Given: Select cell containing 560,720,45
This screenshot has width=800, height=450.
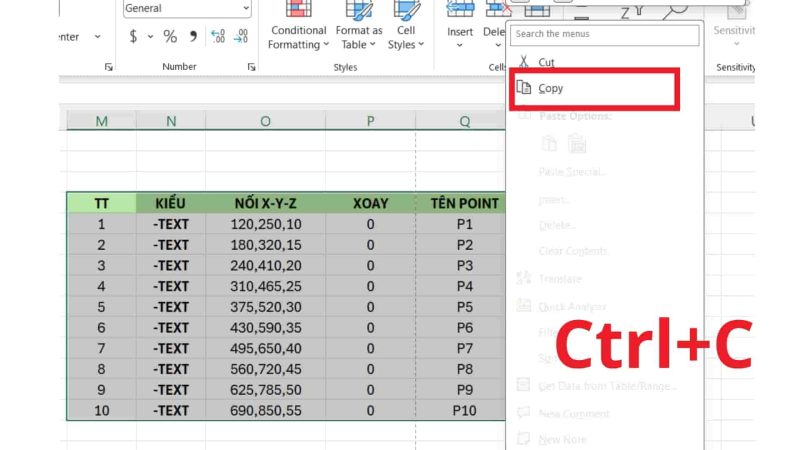Looking at the screenshot, I should 265,369.
